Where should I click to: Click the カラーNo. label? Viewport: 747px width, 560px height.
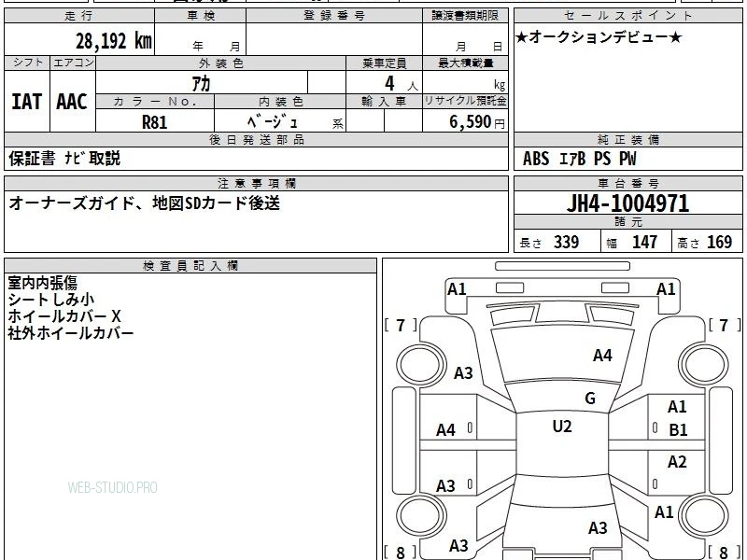tap(155, 102)
